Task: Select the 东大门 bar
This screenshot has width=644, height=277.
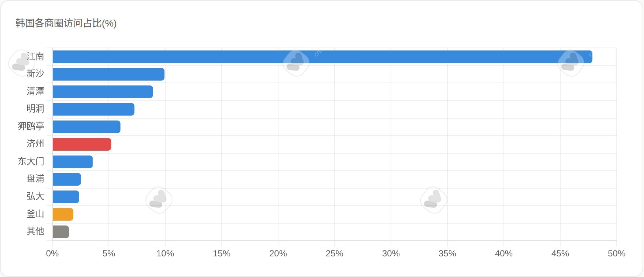Action: coord(73,162)
